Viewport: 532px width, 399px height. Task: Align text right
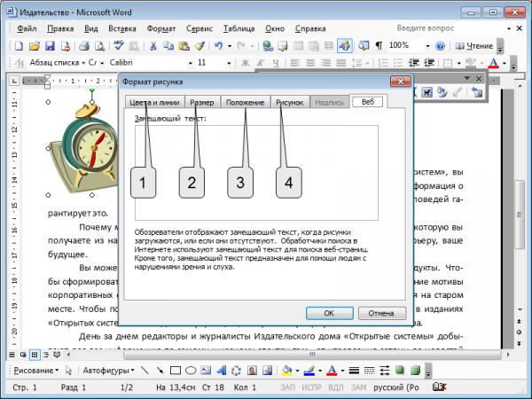[325, 63]
